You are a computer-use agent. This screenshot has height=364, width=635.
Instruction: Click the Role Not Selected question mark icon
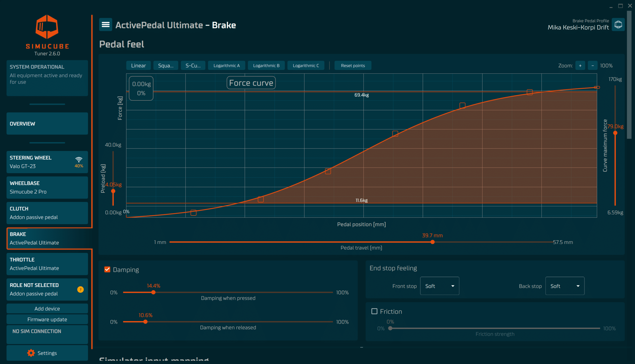(80, 290)
